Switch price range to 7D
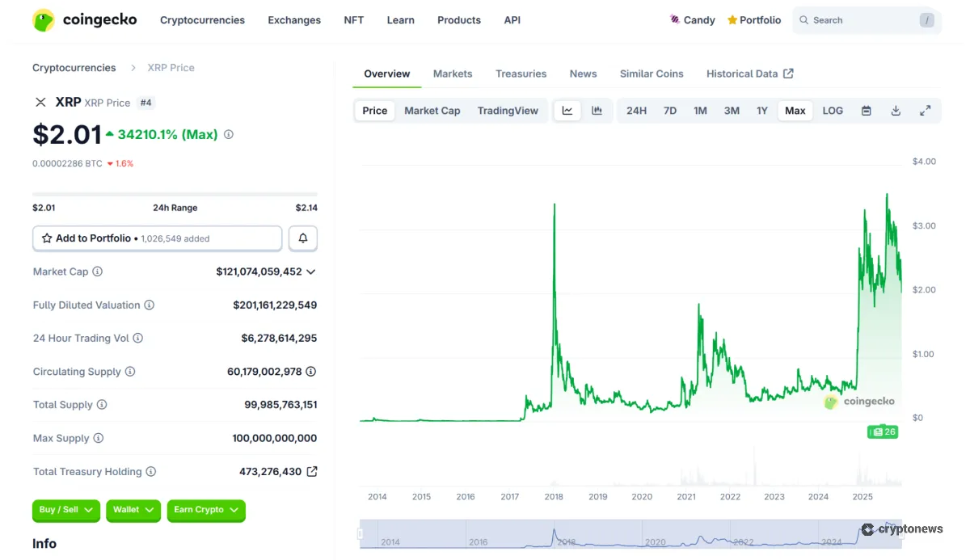The width and height of the screenshot is (970, 560). [669, 111]
